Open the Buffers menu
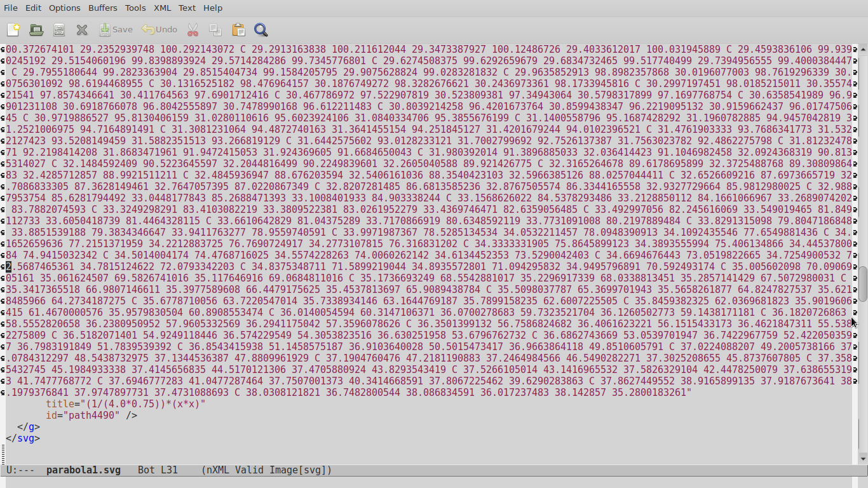Image resolution: width=868 pixels, height=488 pixels. click(103, 8)
